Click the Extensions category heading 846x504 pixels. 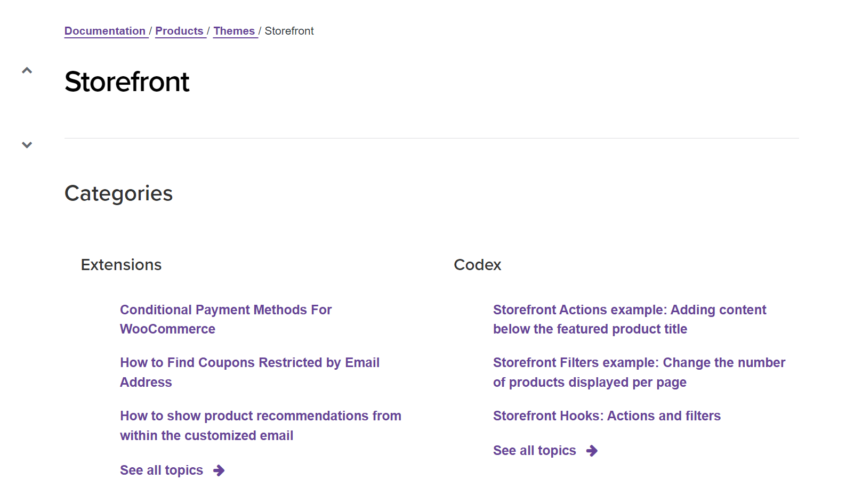[x=121, y=265]
